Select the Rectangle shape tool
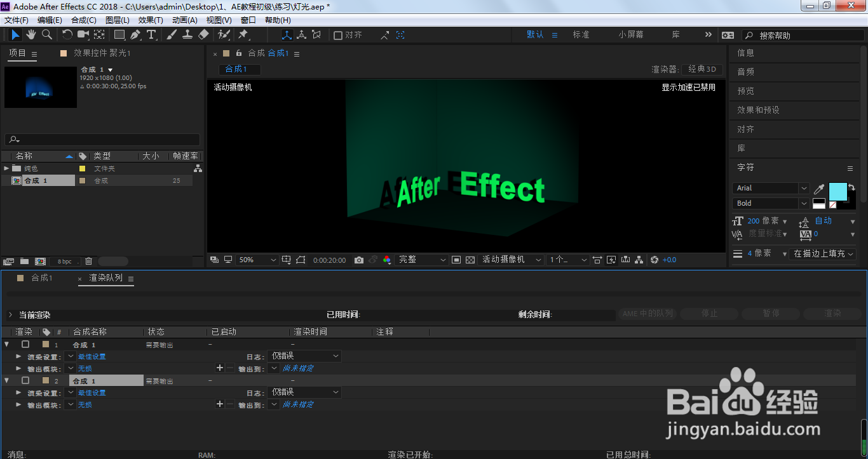Viewport: 868px width, 459px height. click(119, 35)
